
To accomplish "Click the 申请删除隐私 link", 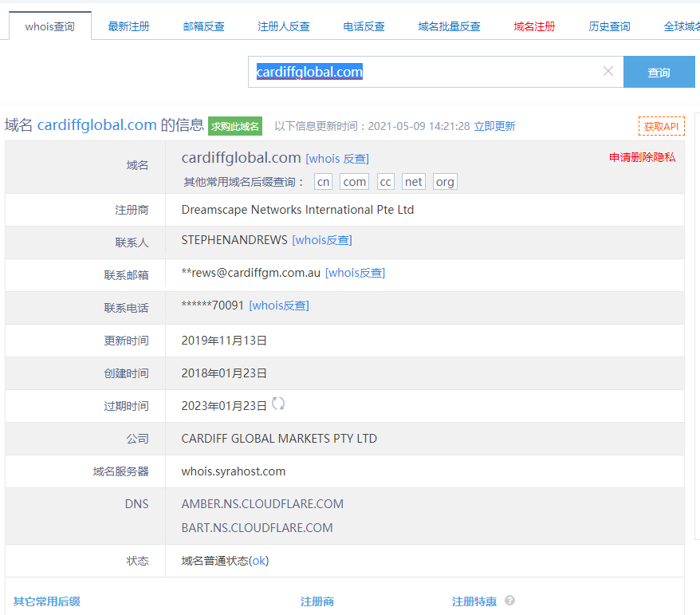I will (x=642, y=157).
